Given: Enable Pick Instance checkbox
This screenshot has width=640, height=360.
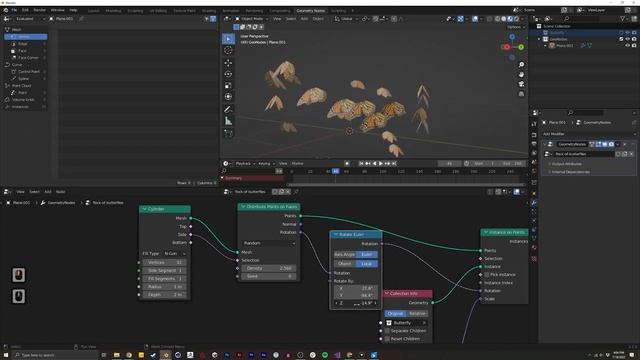Looking at the screenshot, I should [x=487, y=275].
